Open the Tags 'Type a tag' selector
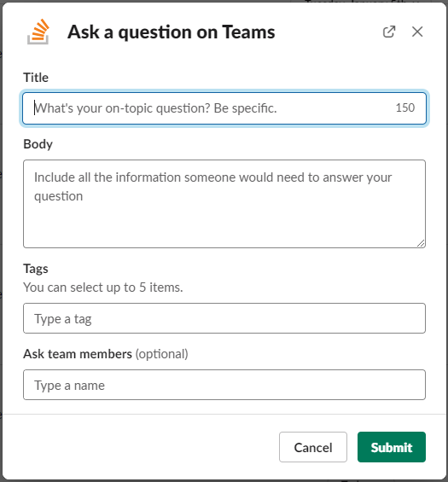 click(x=224, y=318)
